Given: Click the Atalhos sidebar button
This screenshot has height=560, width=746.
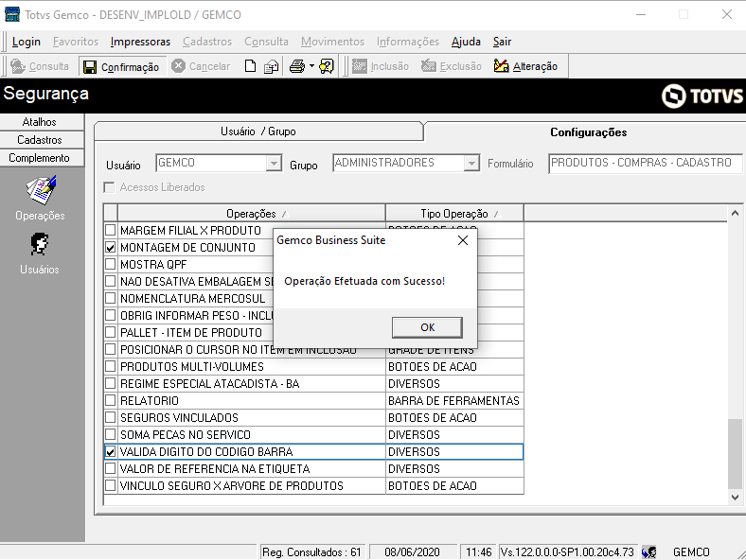Looking at the screenshot, I should click(x=42, y=122).
